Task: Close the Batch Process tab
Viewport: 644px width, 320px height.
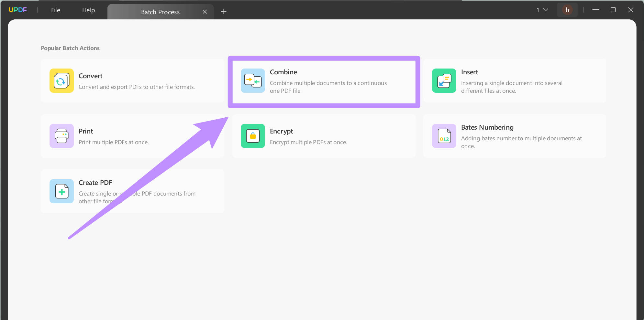Action: click(x=205, y=12)
